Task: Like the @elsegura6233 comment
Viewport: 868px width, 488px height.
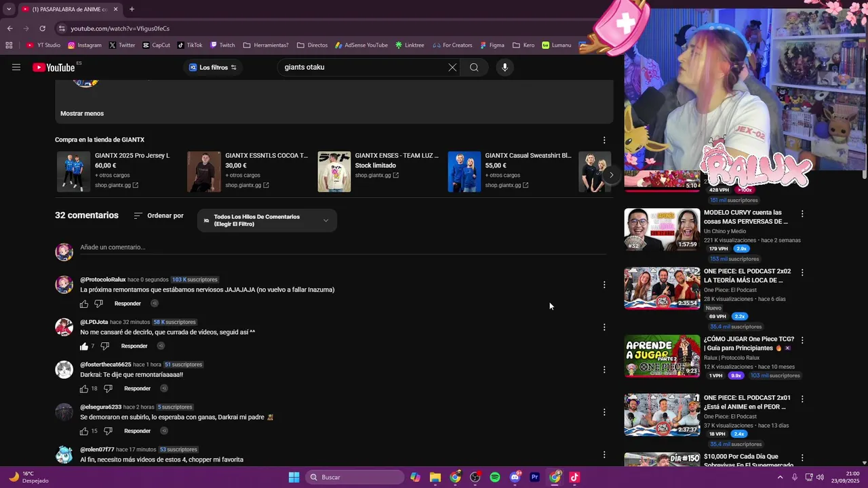Action: 84,431
